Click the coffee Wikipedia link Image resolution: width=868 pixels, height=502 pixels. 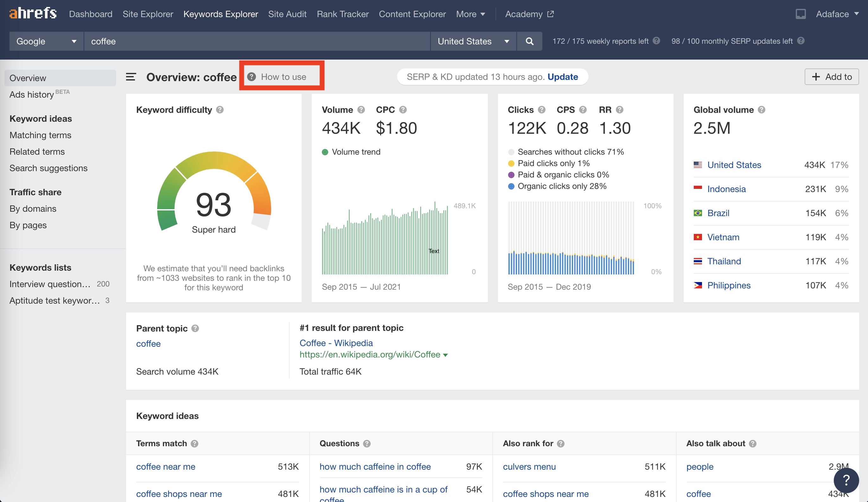coord(336,343)
